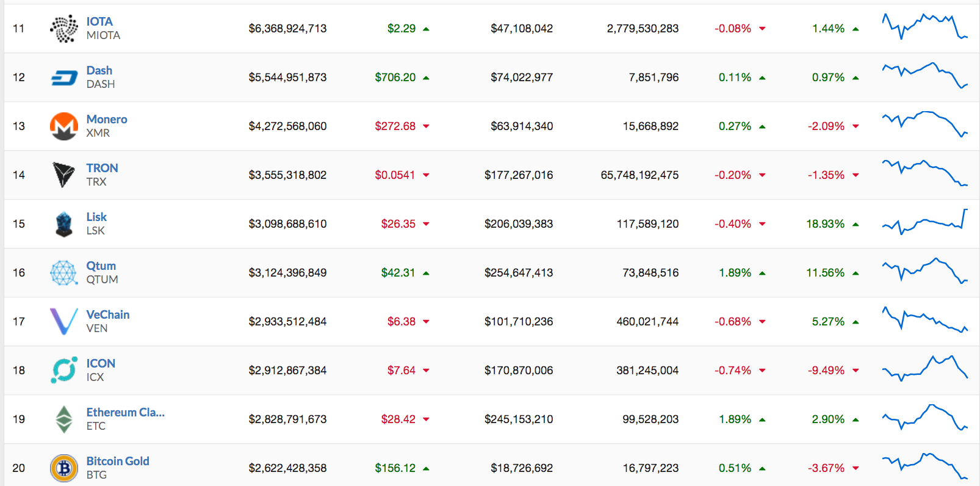Screen dimensions: 980x486
Task: Open the Ethereum Cla... link
Action: click(x=126, y=412)
